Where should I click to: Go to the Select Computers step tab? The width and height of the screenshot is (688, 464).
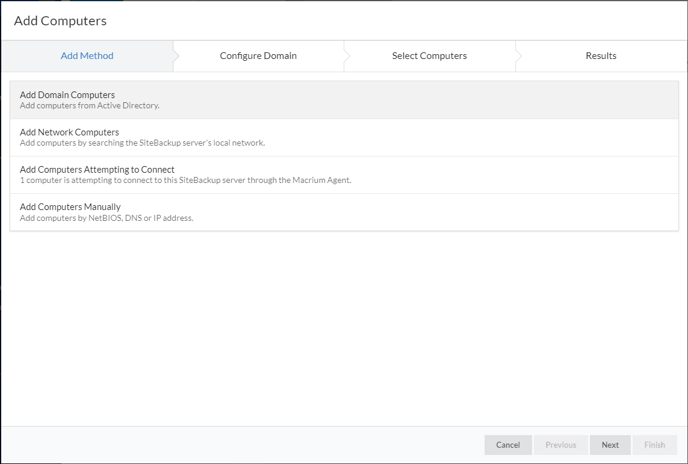[x=429, y=56]
